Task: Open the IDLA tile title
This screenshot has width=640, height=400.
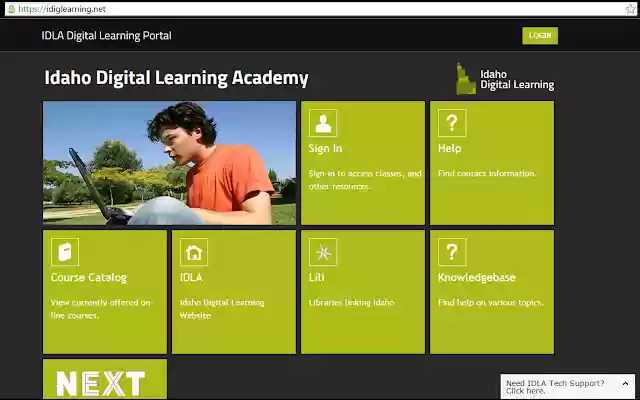Action: (x=191, y=278)
